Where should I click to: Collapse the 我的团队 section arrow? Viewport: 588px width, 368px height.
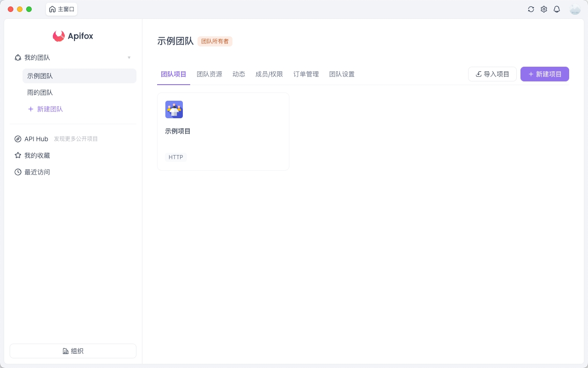click(x=129, y=57)
